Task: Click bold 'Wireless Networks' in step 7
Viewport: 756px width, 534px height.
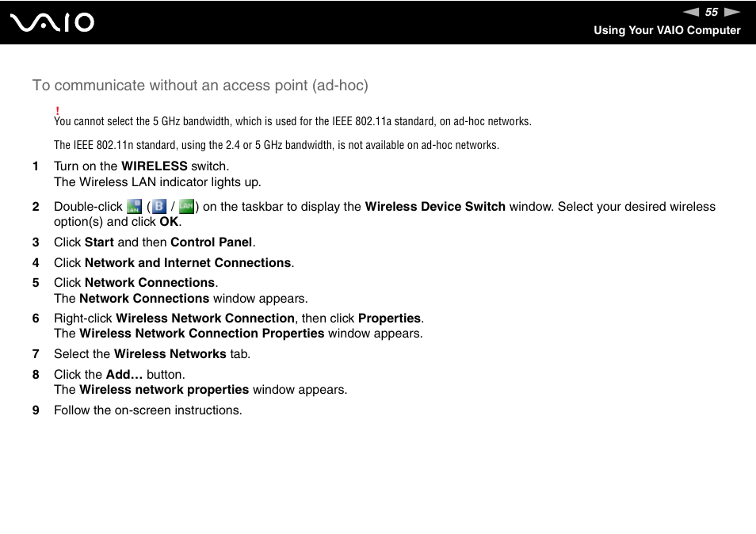Action: pos(170,354)
